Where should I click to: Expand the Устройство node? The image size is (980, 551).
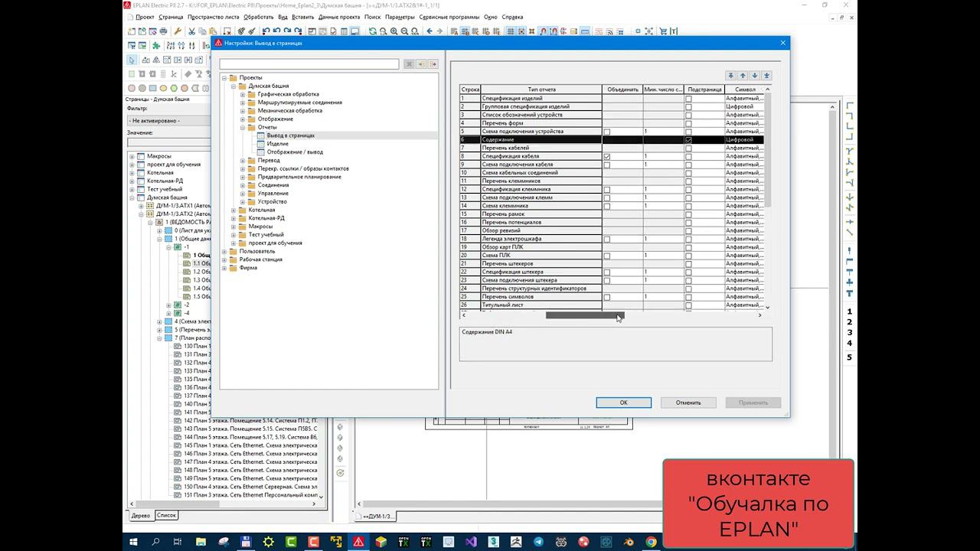[x=243, y=201]
